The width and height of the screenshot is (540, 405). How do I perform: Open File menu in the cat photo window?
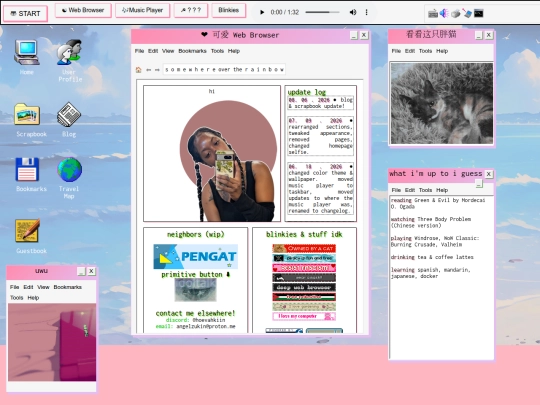click(x=396, y=51)
